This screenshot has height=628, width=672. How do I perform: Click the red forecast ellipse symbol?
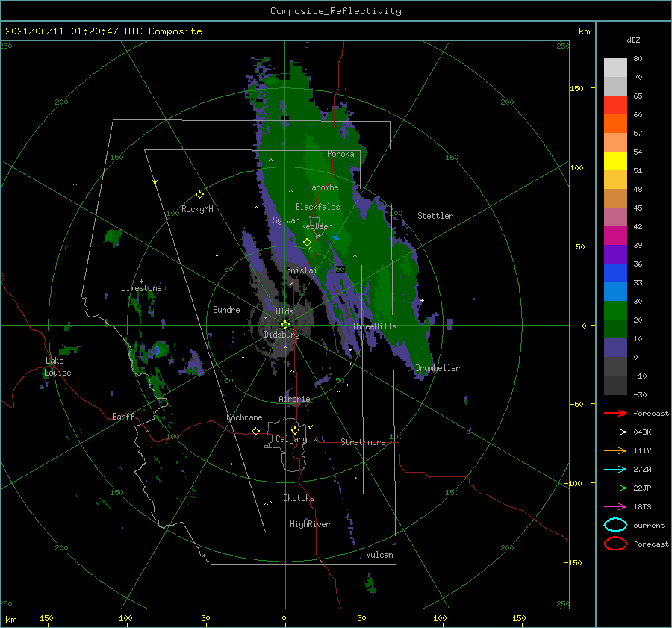615,544
